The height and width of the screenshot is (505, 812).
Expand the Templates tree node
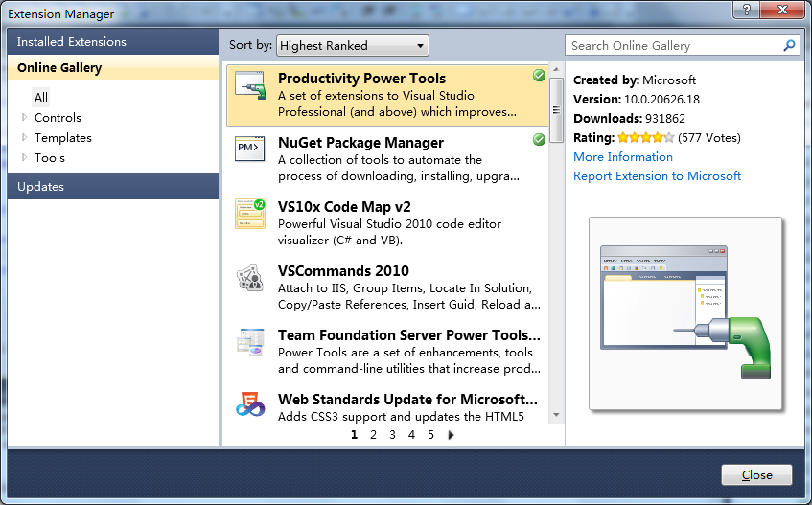tap(24, 138)
